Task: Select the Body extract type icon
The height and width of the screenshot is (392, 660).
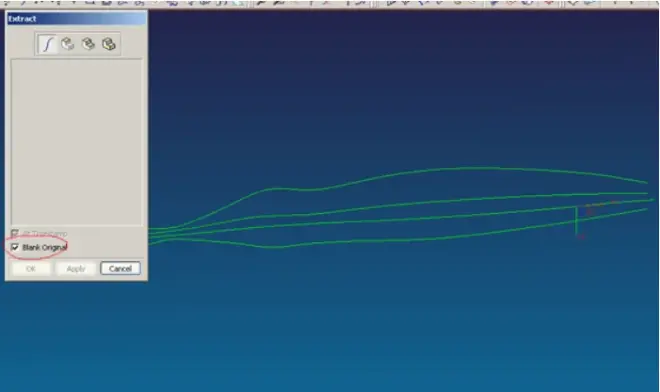Action: click(x=109, y=44)
